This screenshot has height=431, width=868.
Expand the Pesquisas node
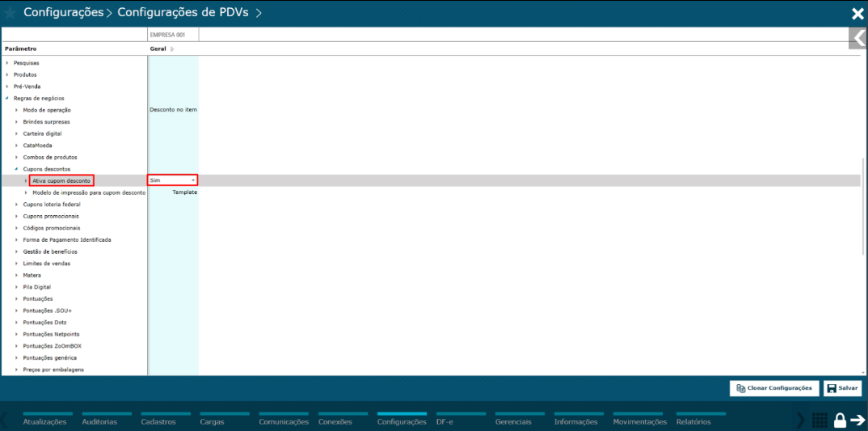click(7, 62)
